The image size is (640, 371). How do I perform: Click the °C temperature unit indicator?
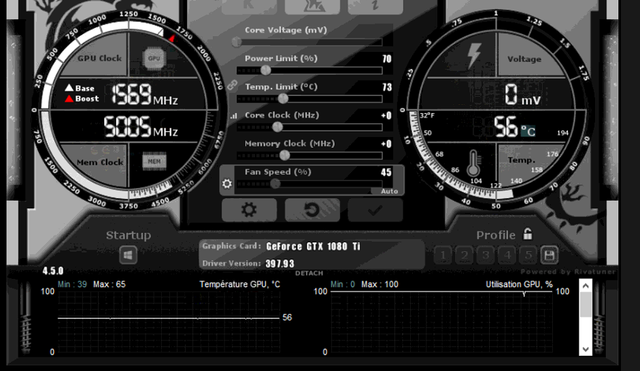pos(528,131)
